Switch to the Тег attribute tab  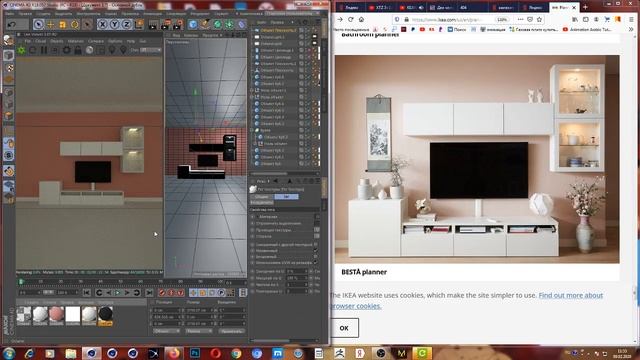point(286,197)
